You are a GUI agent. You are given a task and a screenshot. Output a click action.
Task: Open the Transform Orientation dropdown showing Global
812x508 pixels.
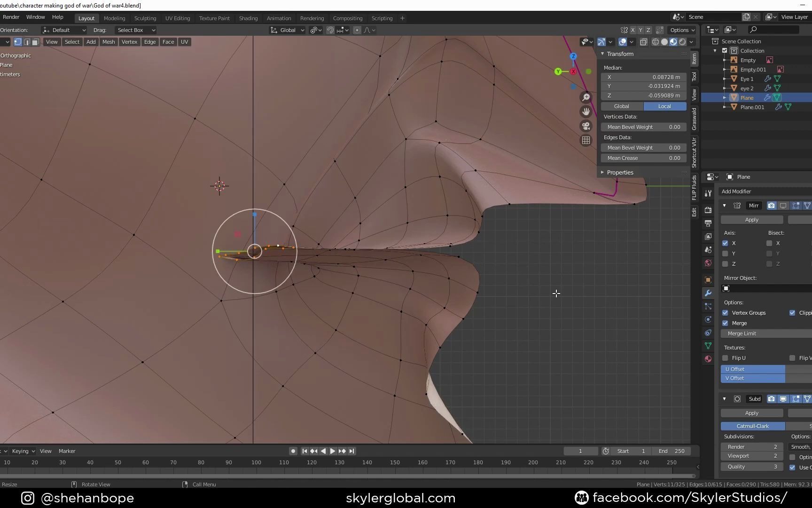[287, 30]
